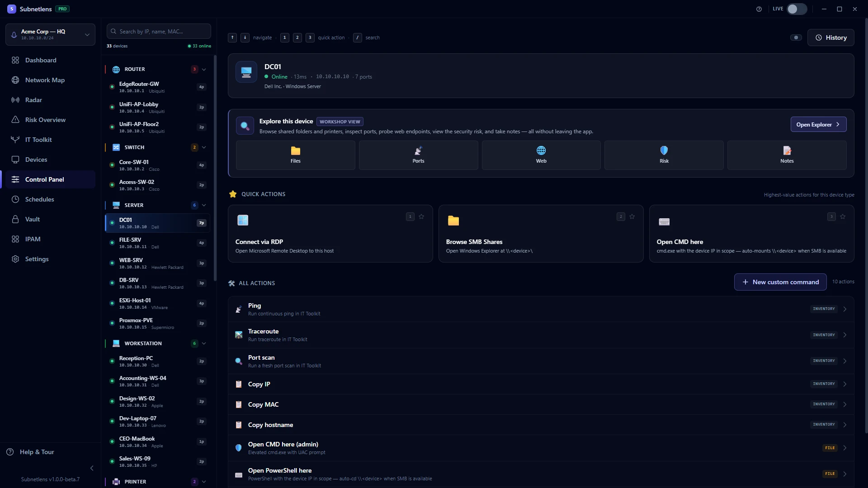Click the Settings gear icon
The image size is (868, 488).
[15, 259]
